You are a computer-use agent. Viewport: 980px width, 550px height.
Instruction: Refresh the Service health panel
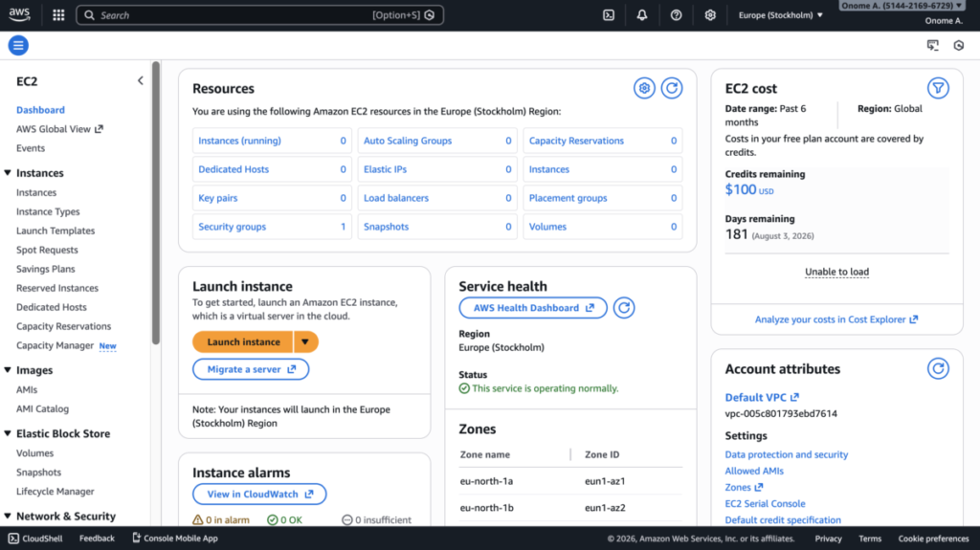624,308
